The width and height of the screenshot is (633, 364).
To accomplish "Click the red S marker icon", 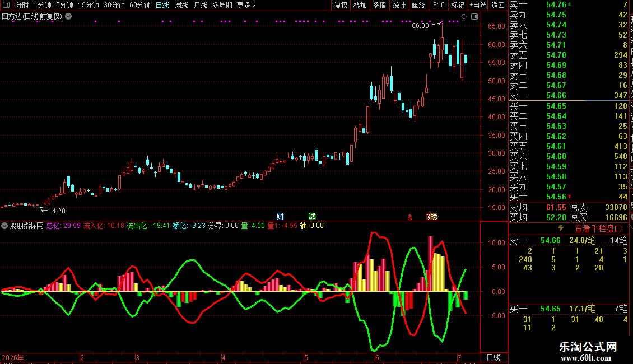I will pyautogui.click(x=409, y=217).
